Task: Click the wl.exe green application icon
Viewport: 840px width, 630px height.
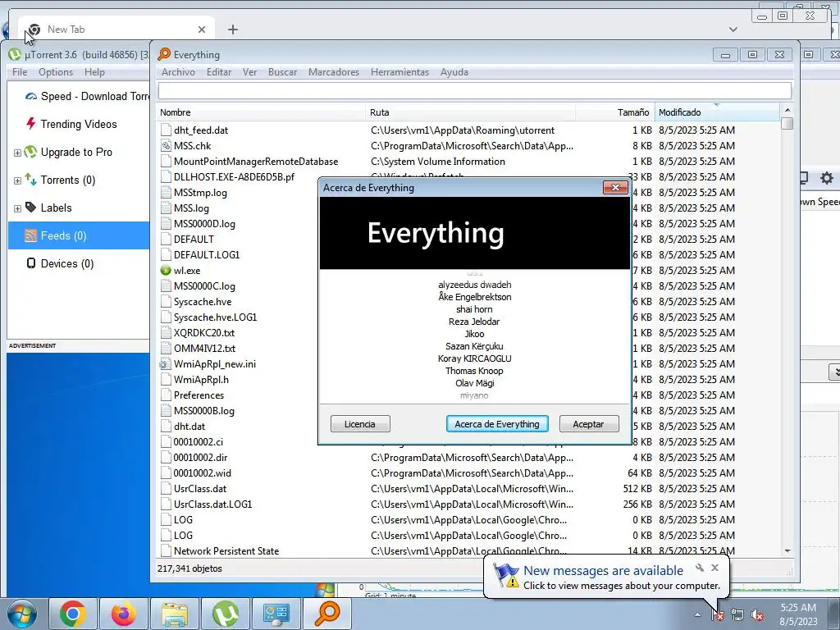Action: point(166,271)
